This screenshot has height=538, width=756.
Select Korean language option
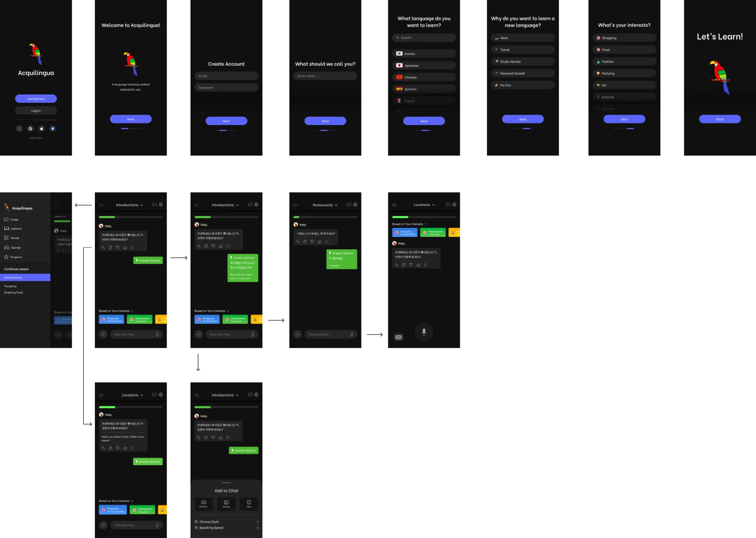click(x=424, y=54)
